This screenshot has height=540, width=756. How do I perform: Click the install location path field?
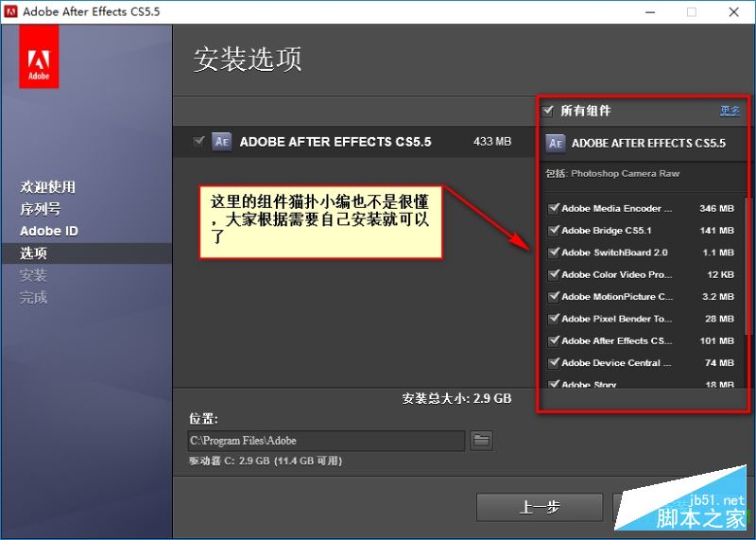tap(326, 441)
